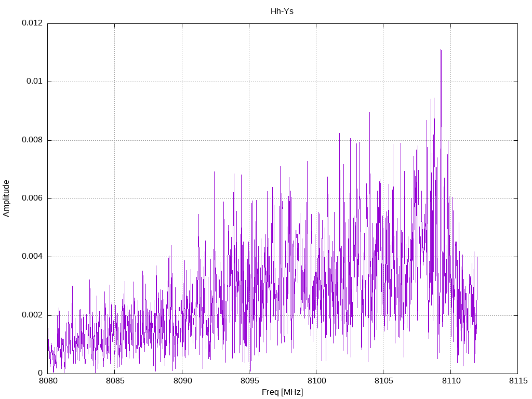Click the y-axis tick value 0.012
532x399 pixels.
[33, 23]
